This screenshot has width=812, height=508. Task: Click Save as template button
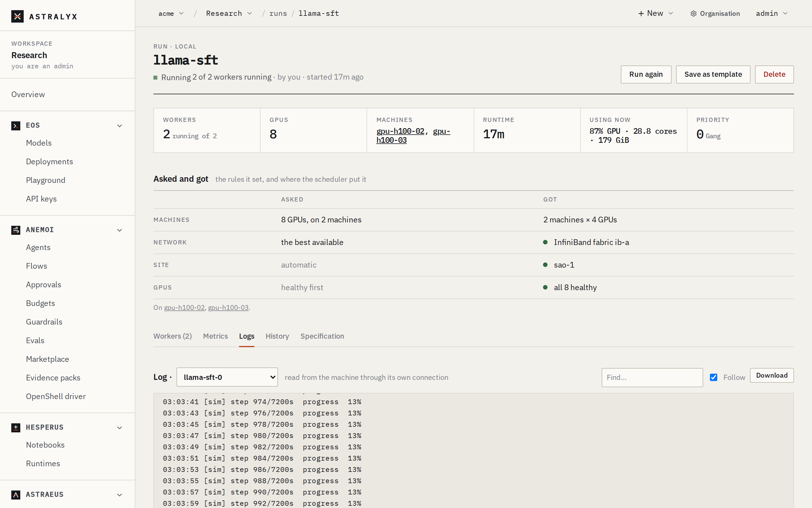pyautogui.click(x=713, y=74)
